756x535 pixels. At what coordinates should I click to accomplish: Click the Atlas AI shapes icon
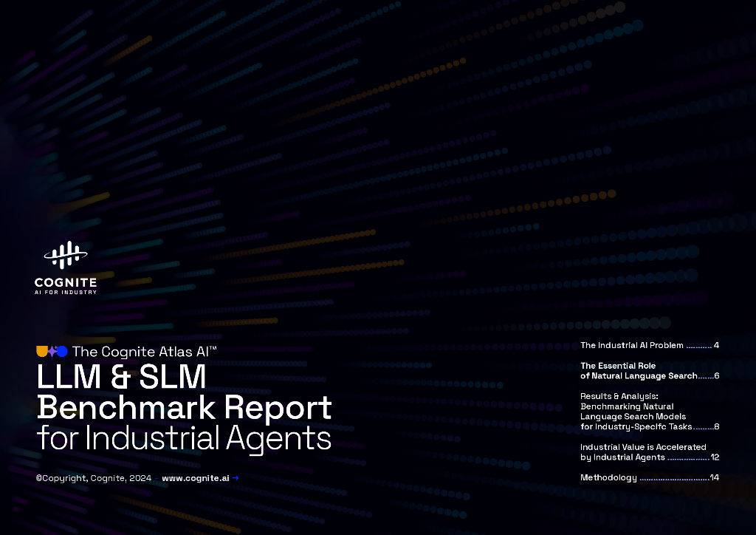(x=52, y=351)
